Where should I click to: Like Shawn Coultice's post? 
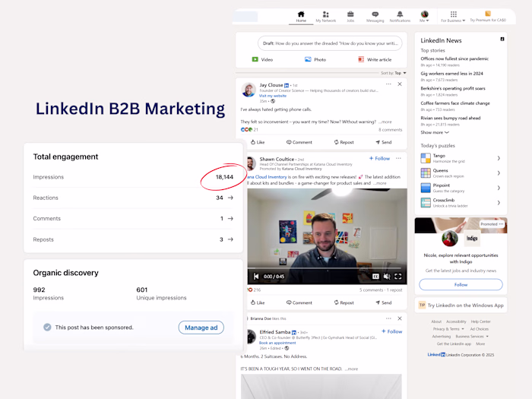coord(258,302)
